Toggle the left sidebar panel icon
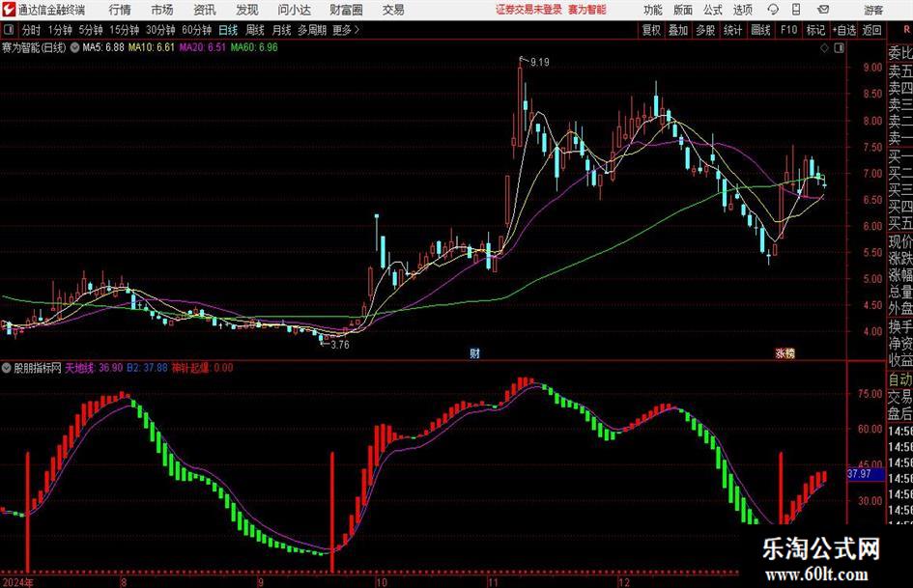The height and width of the screenshot is (588, 913). point(9,30)
